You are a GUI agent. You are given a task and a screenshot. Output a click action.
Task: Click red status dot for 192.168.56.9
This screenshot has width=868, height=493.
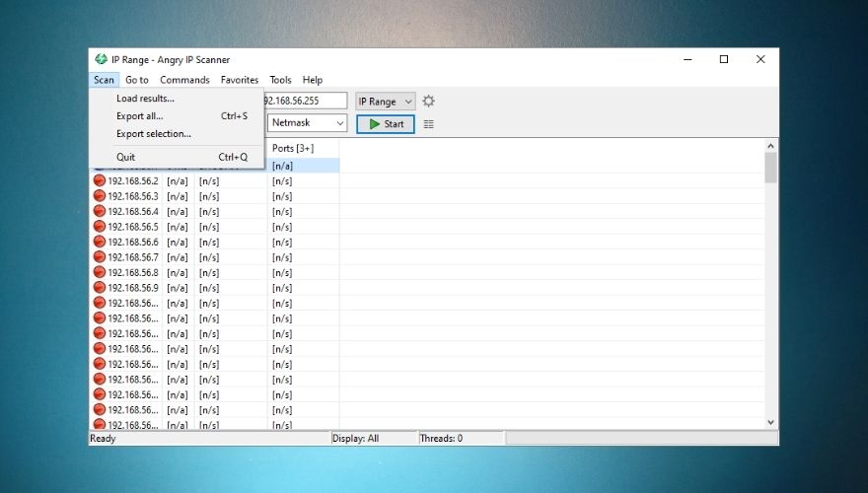[99, 287]
